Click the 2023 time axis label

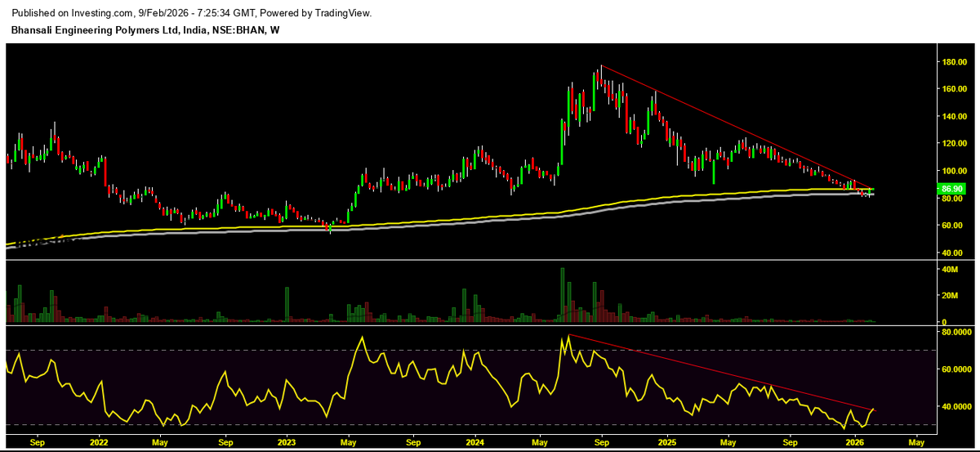286,442
